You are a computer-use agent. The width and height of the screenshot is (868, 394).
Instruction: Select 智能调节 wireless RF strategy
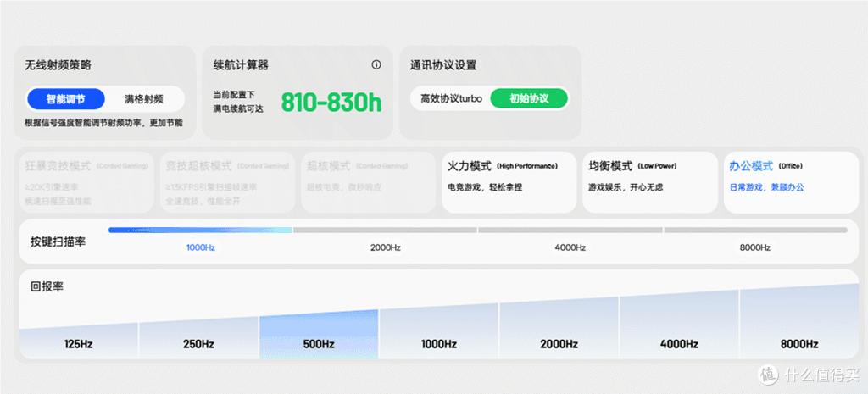coord(66,99)
